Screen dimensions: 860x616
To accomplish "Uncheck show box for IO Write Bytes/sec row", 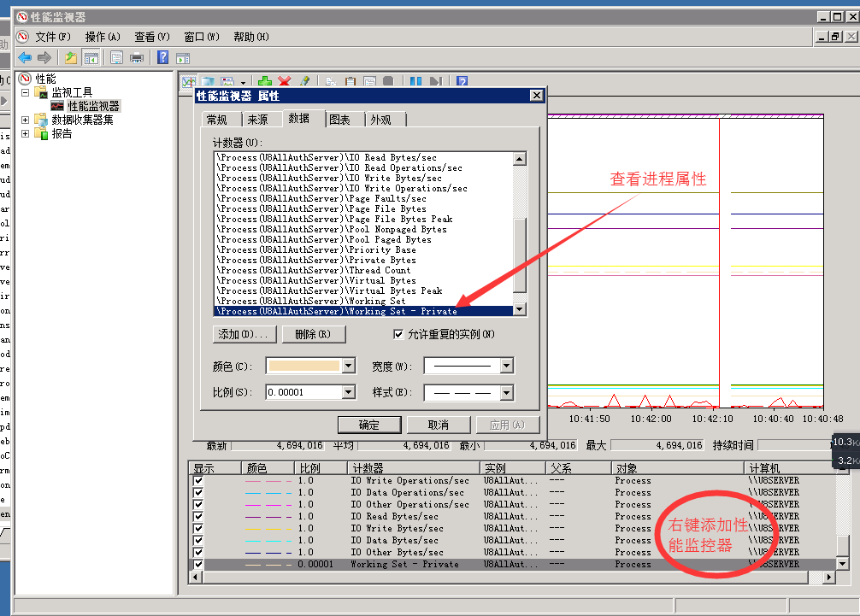I will [198, 528].
